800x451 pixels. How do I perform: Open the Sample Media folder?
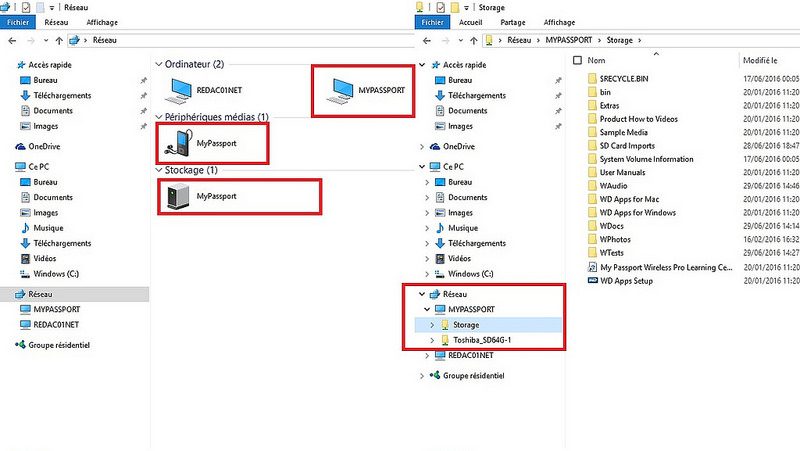click(x=617, y=133)
